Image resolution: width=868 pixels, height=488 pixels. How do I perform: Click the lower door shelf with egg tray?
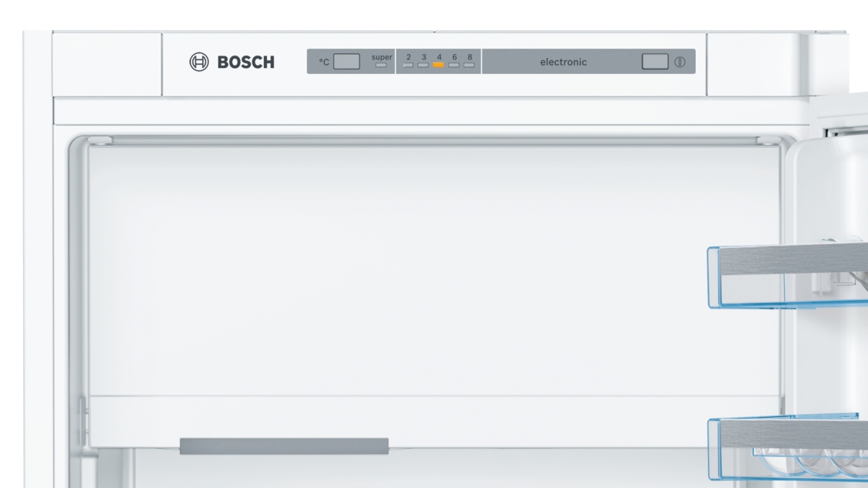pos(788,447)
